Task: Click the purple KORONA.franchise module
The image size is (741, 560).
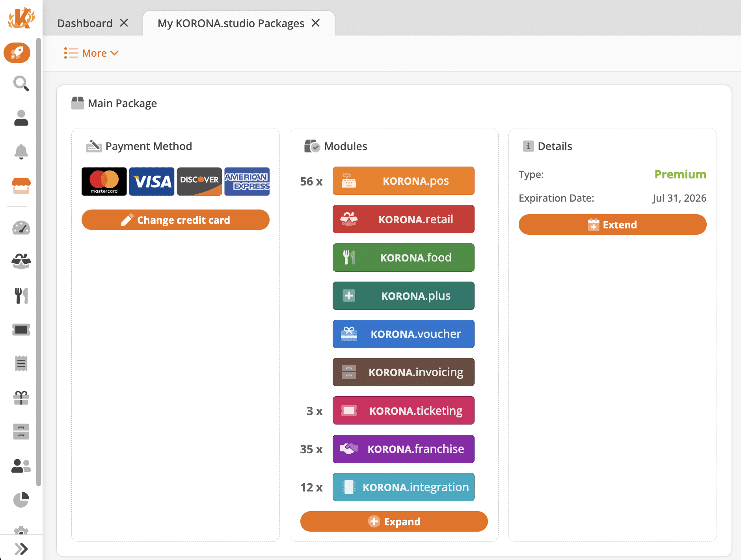Action: point(403,449)
